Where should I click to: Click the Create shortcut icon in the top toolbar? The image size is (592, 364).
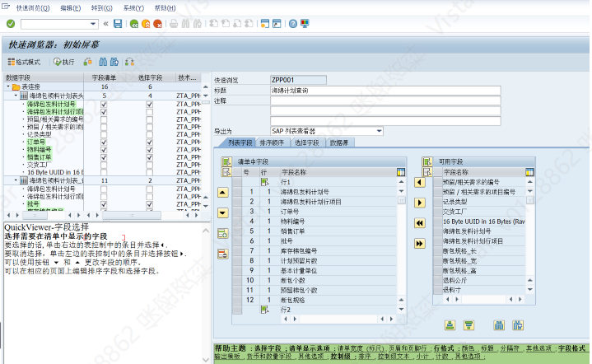point(277,24)
